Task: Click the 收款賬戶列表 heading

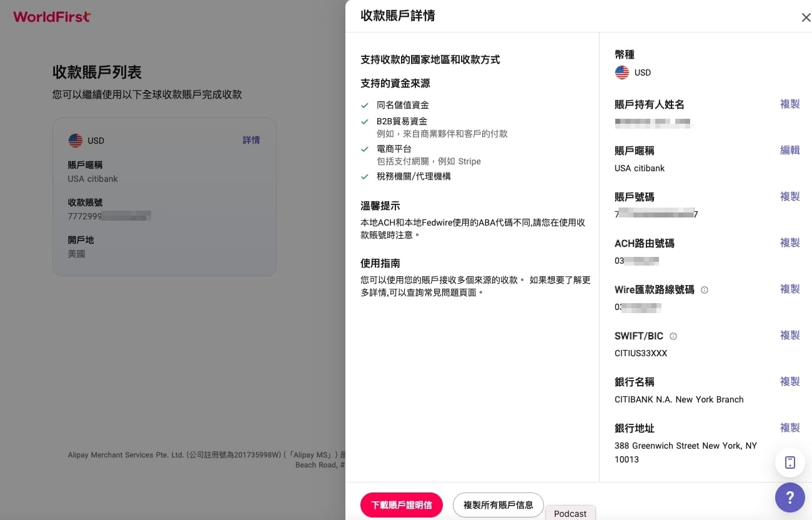Action: pyautogui.click(x=97, y=72)
